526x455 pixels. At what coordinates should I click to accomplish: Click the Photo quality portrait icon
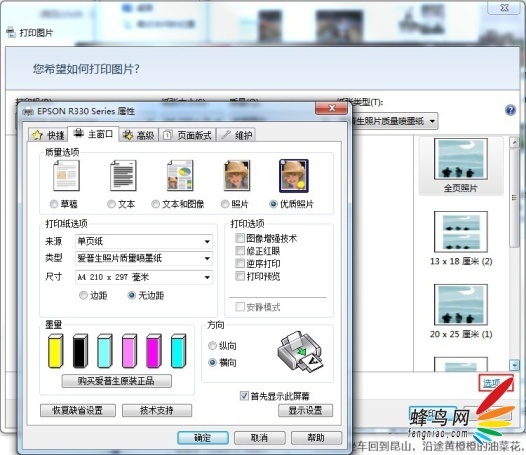click(x=237, y=175)
